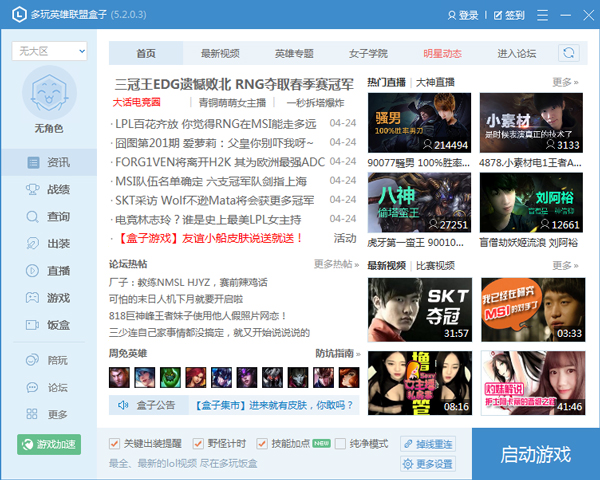This screenshot has height=480, width=600.
Task: Open the 战绩 trophy sidebar section
Action: [49, 189]
